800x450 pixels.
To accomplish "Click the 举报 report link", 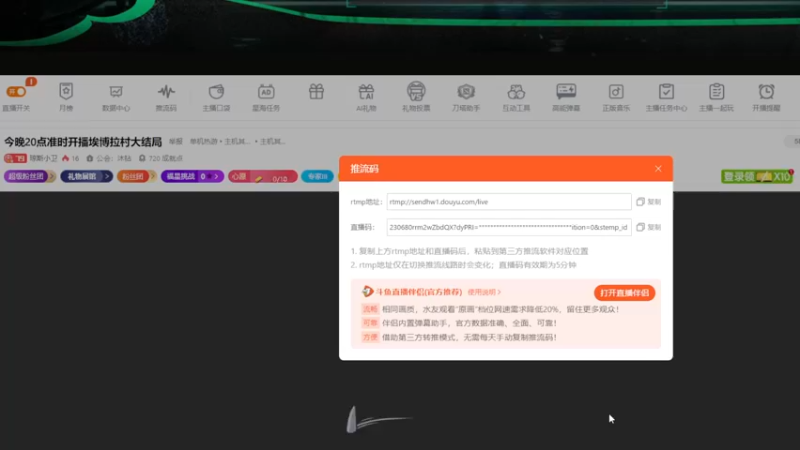I will 176,141.
